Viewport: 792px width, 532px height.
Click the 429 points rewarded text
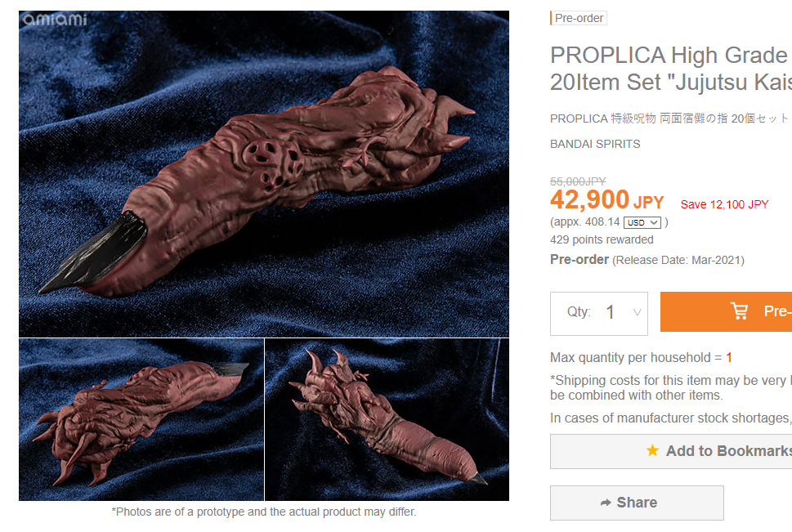coord(602,239)
